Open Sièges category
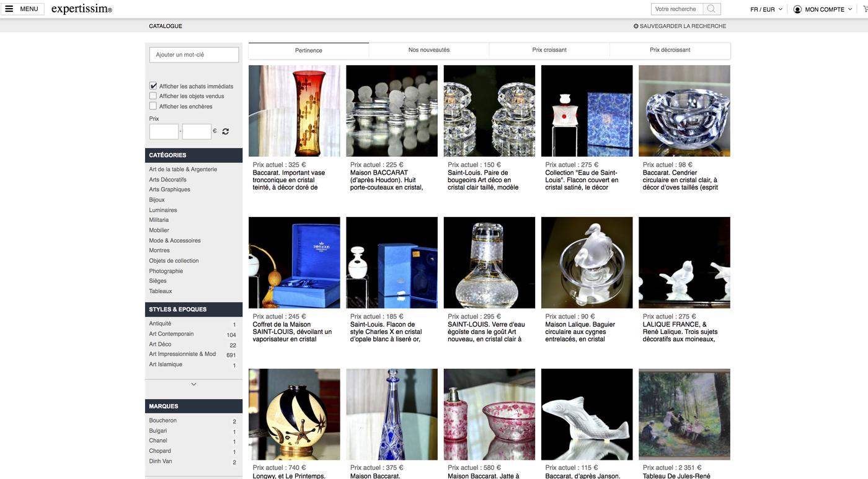This screenshot has height=479, width=868. coord(157,281)
